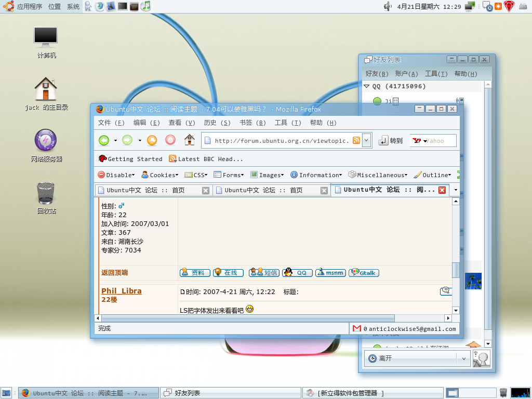Open the back history dropdown arrow
532x399 pixels.
pyautogui.click(x=115, y=140)
